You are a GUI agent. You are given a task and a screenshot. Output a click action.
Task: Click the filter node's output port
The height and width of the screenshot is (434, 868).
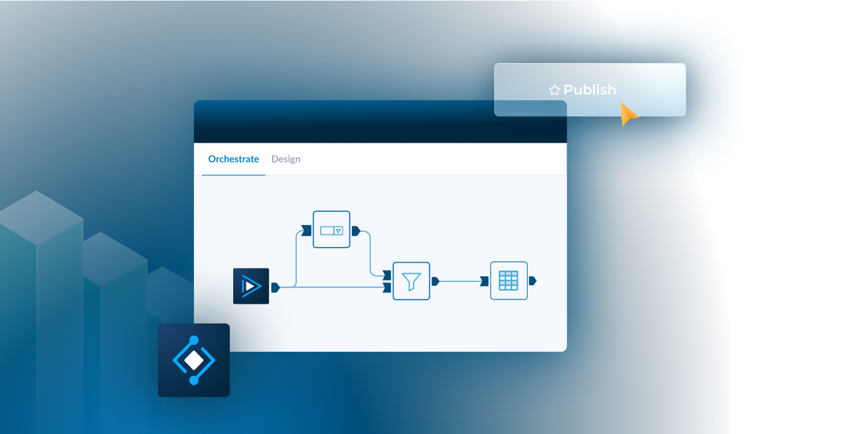(435, 281)
